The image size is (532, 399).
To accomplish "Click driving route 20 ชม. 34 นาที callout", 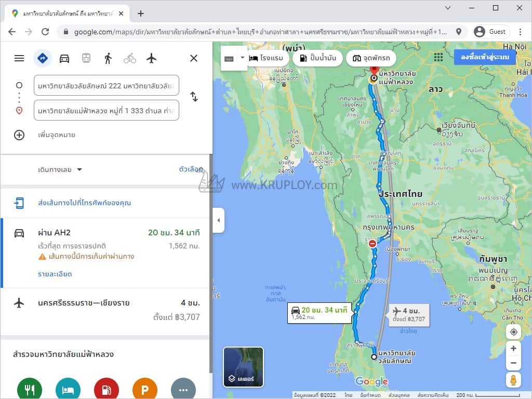I will (320, 313).
